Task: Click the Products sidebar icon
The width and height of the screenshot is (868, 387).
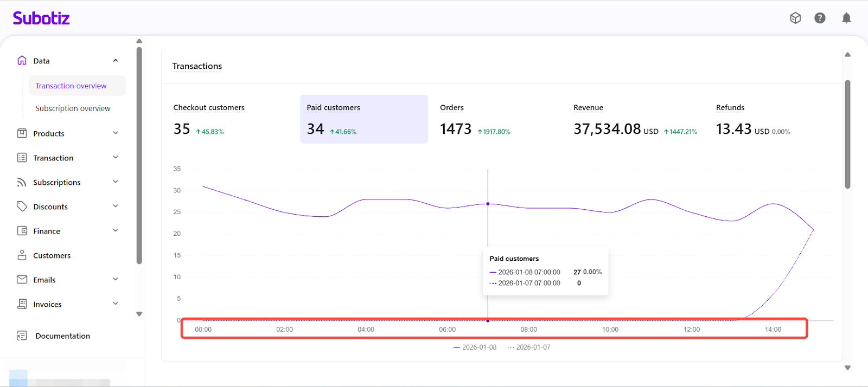Action: coord(22,133)
